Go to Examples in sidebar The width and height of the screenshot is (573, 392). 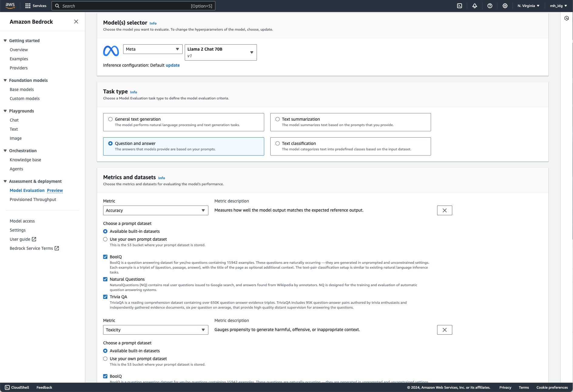coord(19,59)
